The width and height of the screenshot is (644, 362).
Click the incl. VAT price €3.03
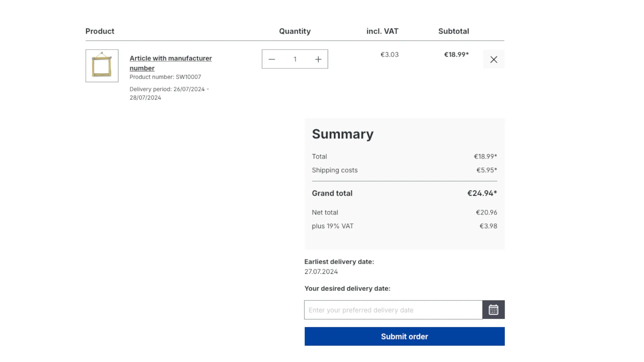[x=389, y=55]
